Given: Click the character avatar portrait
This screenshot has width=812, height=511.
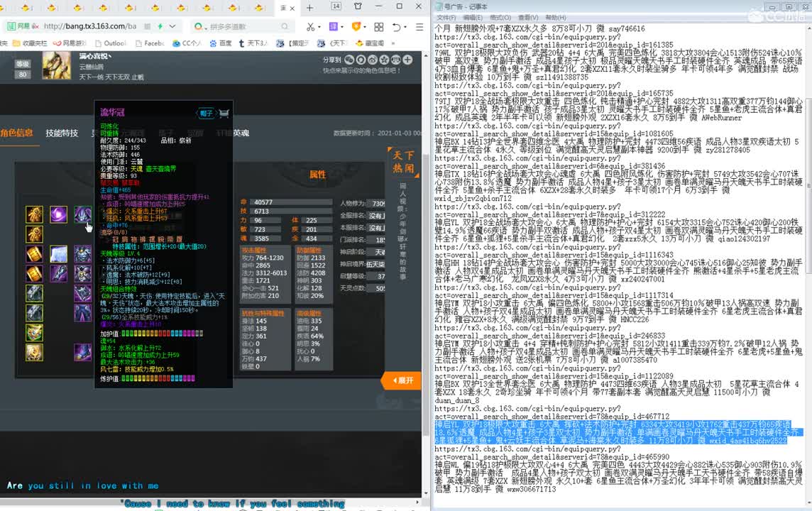Looking at the screenshot, I should point(56,66).
